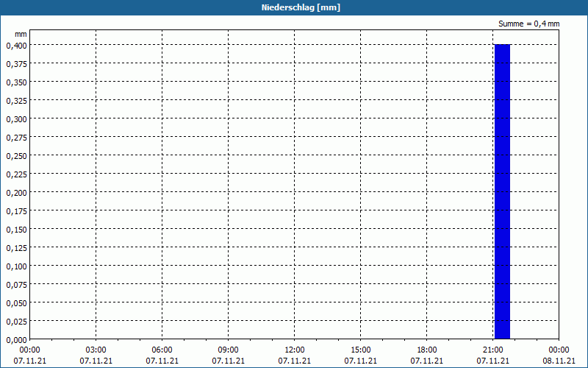Click y-axis value 0,400

click(x=16, y=46)
